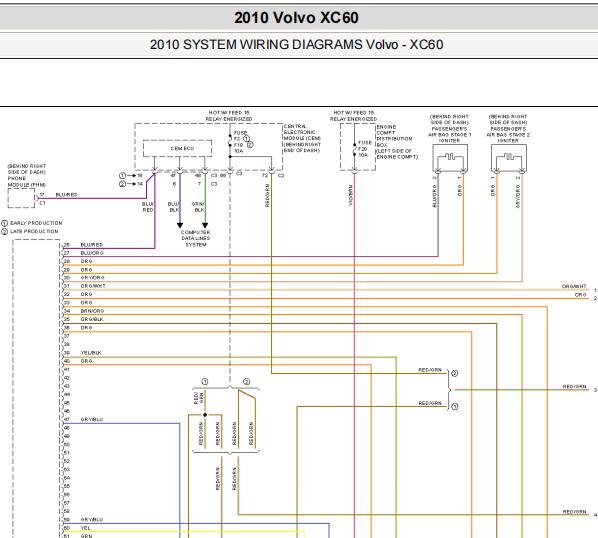Viewport: 598px width, 538px height.
Task: Click 'GRY/BLU' label at pin 59
Action: (x=92, y=520)
